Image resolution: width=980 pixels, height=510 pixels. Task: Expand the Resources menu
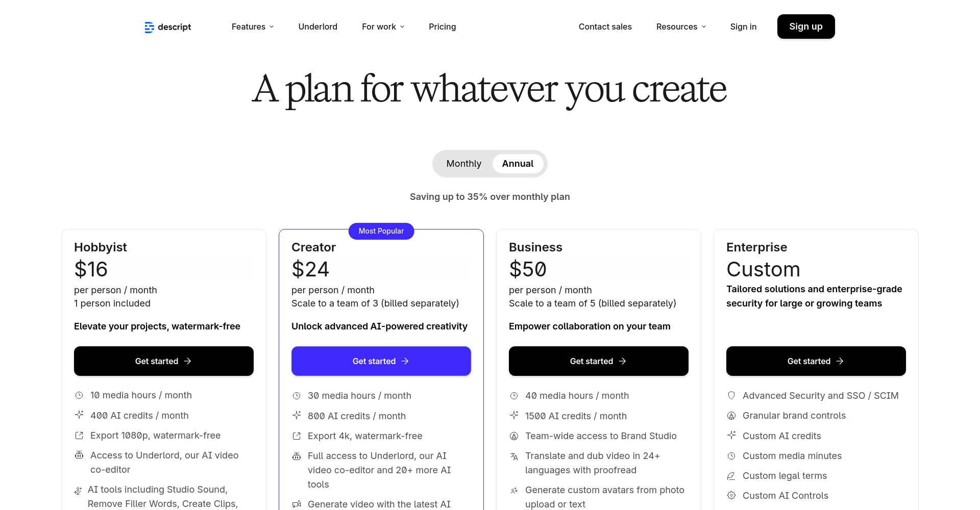(x=681, y=27)
